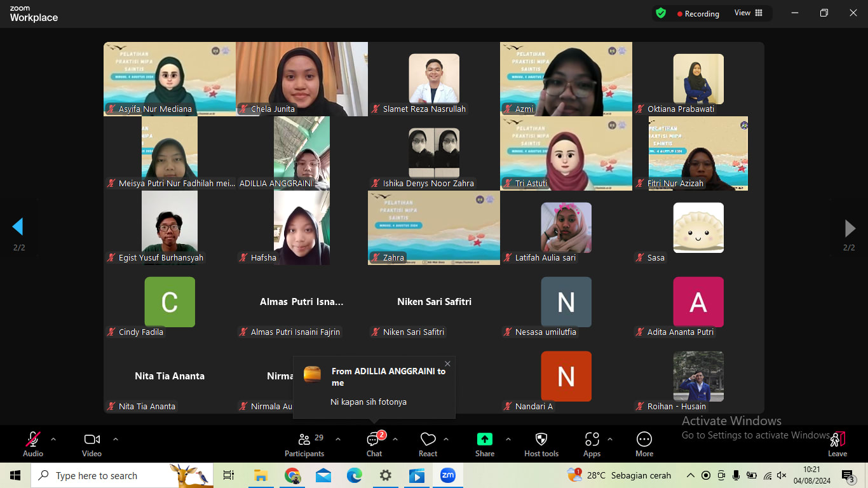The image size is (868, 488).
Task: Select Egist Yusuf Burhansyah's video tile
Action: coord(170,227)
